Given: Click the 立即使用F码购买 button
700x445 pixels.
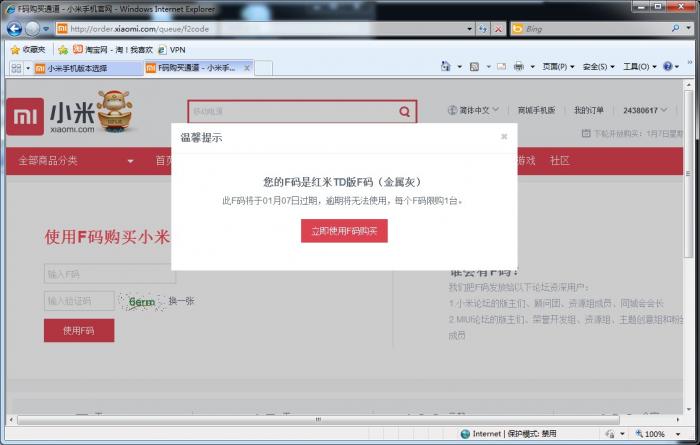Looking at the screenshot, I should coord(344,231).
